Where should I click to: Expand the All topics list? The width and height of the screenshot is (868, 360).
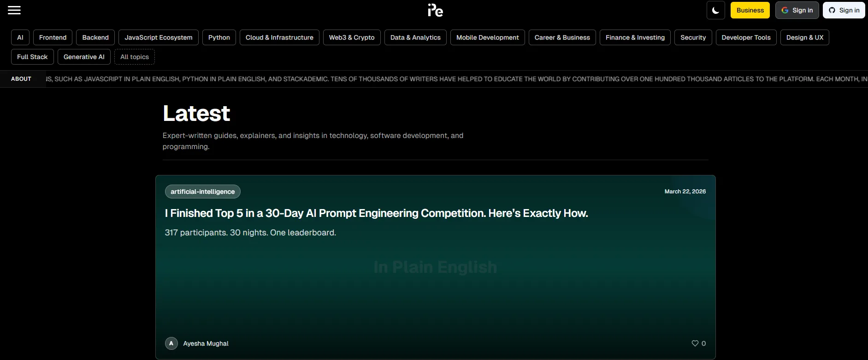134,57
